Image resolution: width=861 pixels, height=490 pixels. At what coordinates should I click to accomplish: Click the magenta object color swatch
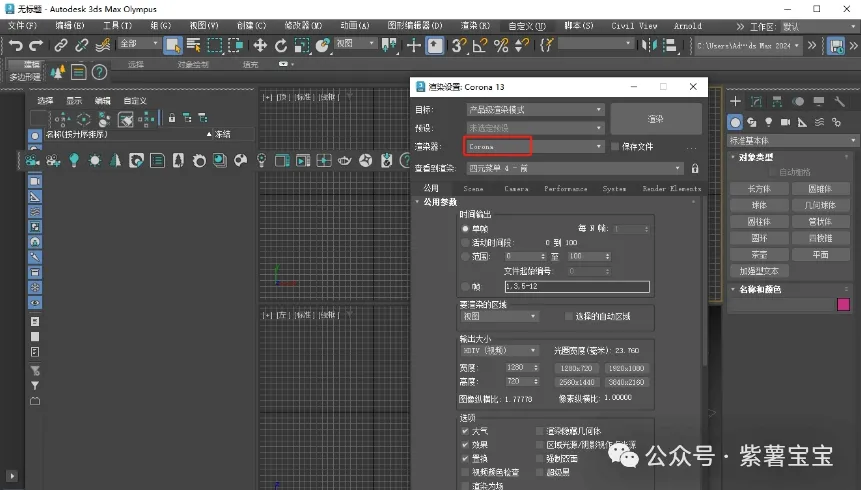point(842,305)
